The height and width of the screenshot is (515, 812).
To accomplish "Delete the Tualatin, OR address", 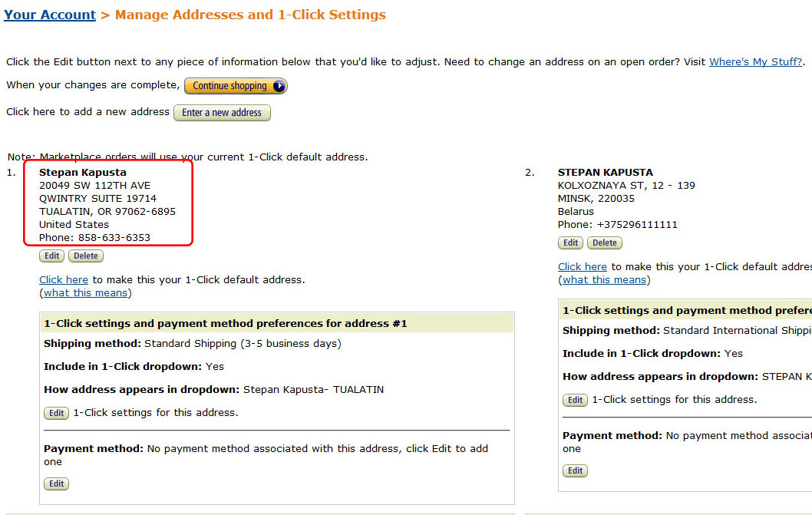I will pyautogui.click(x=86, y=256).
